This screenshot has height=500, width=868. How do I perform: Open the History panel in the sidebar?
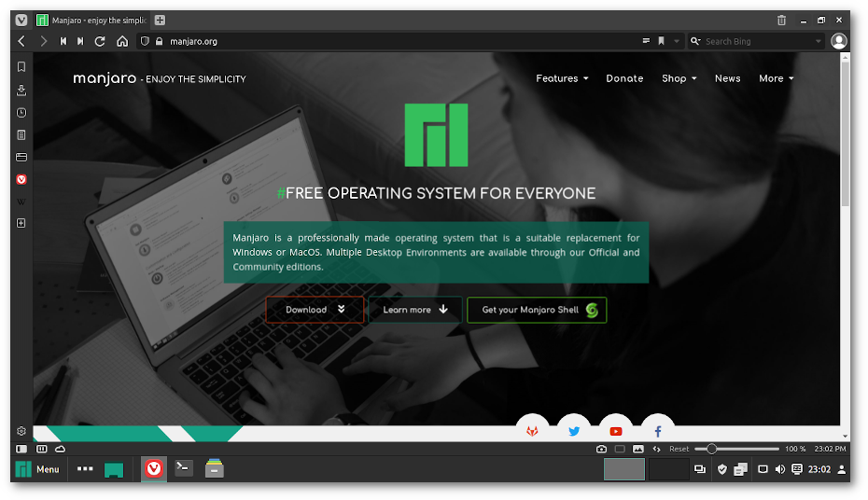point(21,112)
